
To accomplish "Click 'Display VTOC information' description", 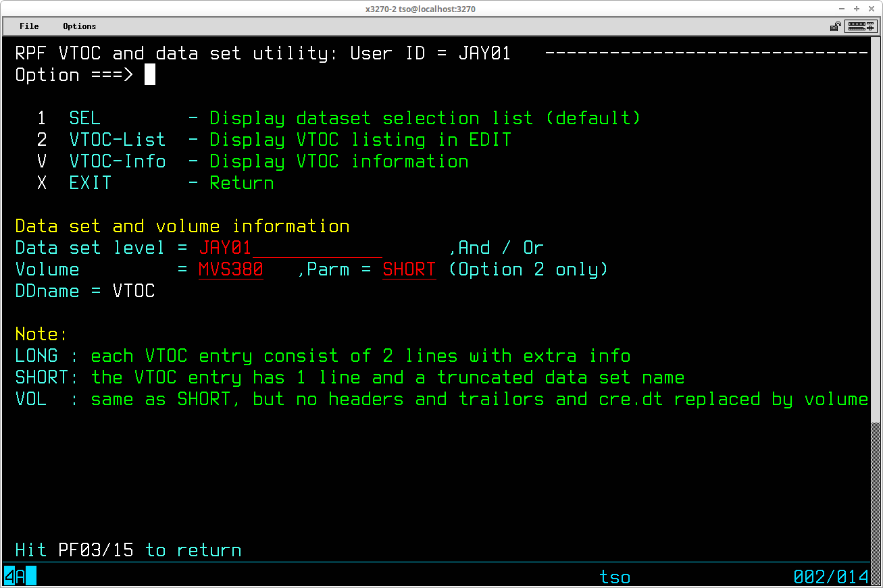I will coord(338,161).
